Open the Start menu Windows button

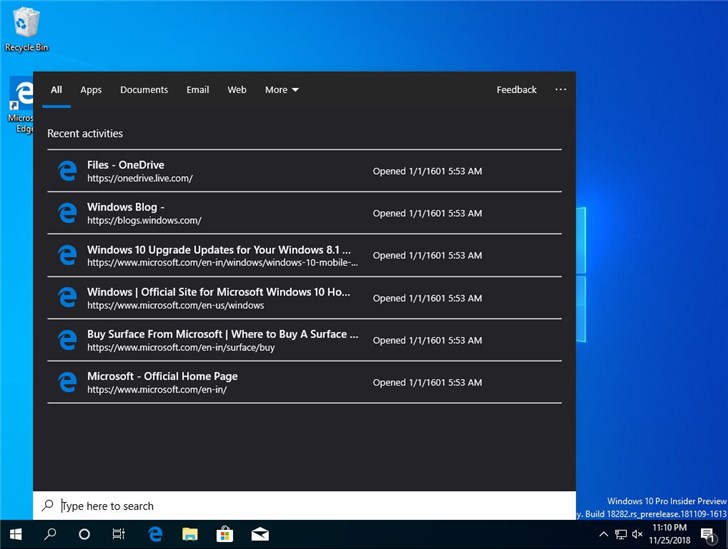[16, 534]
